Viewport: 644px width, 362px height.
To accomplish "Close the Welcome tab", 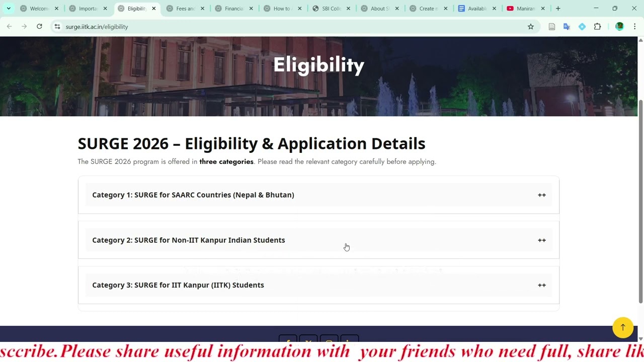I will [x=56, y=9].
